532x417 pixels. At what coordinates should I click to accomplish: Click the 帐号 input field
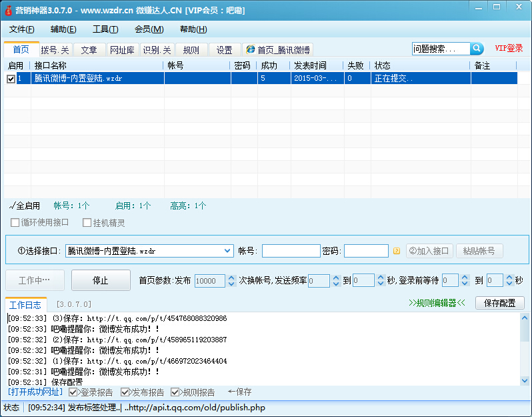click(291, 251)
